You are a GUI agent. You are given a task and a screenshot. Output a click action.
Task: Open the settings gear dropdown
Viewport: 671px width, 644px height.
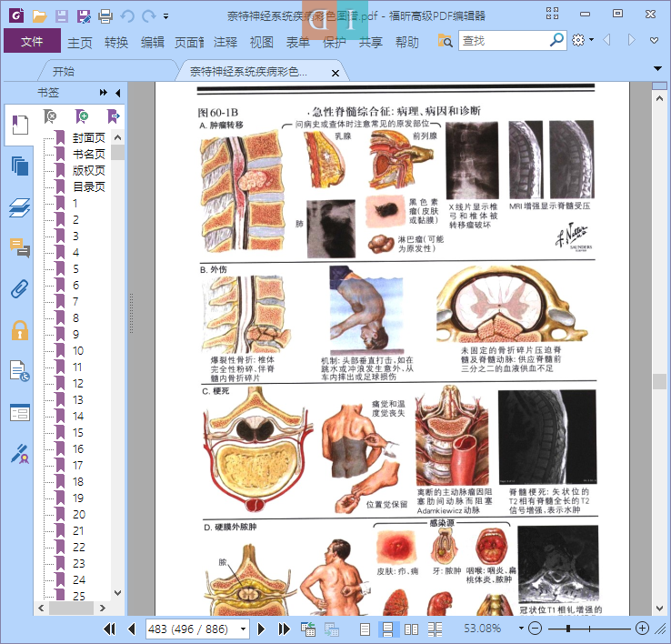click(583, 40)
